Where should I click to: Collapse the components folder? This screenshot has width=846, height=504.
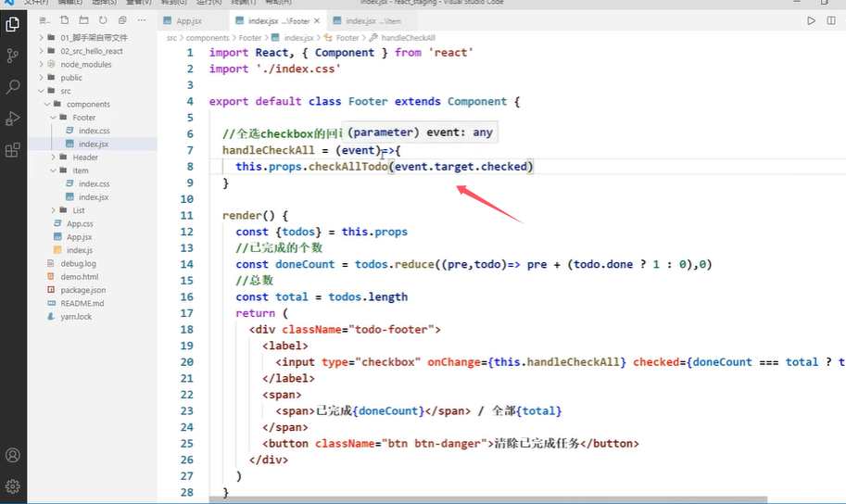click(x=88, y=104)
